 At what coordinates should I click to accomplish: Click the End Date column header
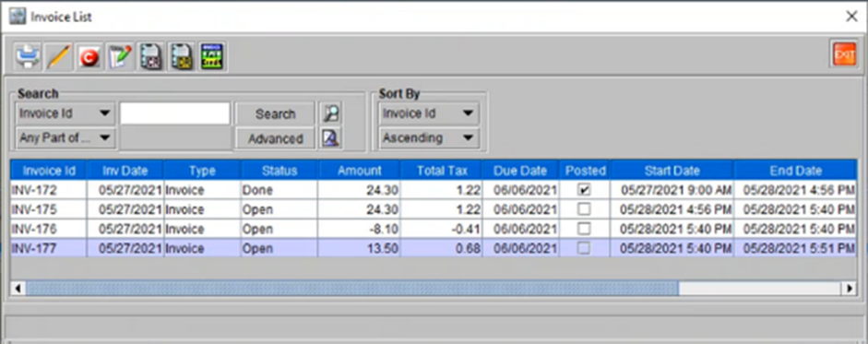pyautogui.click(x=795, y=171)
